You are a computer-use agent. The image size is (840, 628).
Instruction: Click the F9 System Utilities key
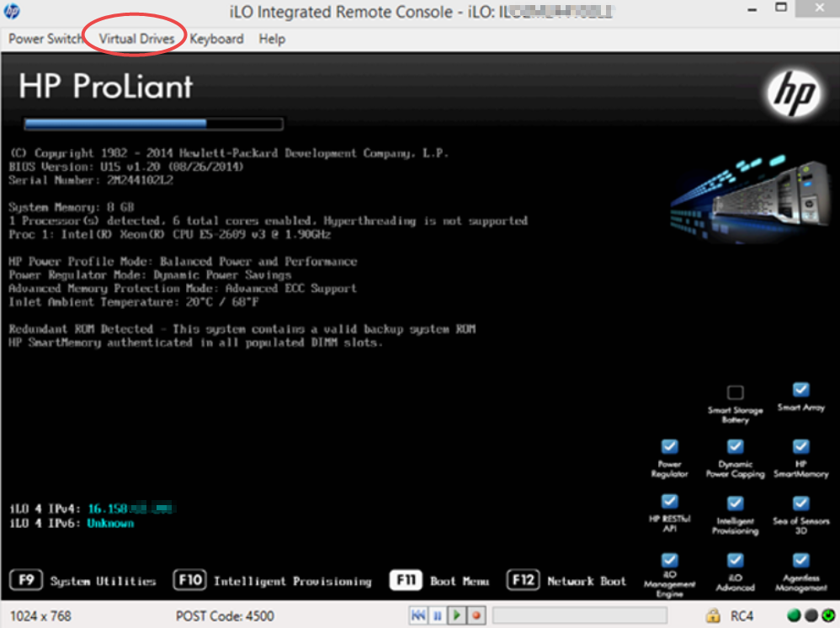(x=26, y=580)
